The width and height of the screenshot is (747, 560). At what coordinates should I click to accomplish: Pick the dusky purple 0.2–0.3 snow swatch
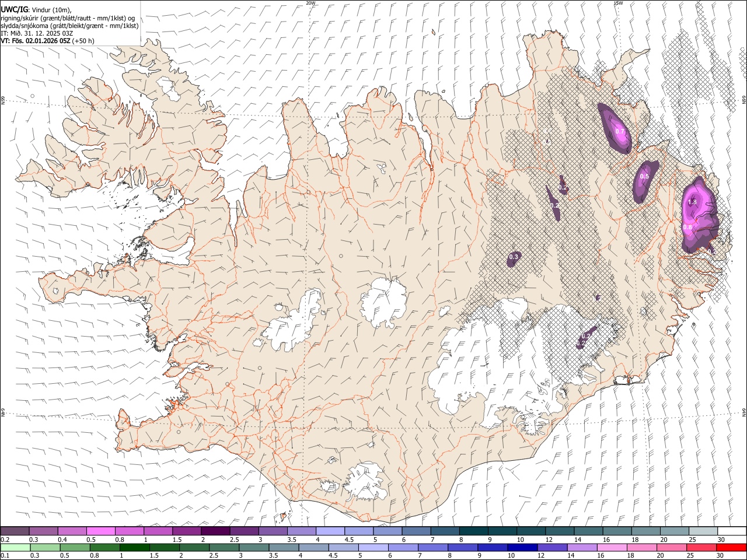pos(15,531)
